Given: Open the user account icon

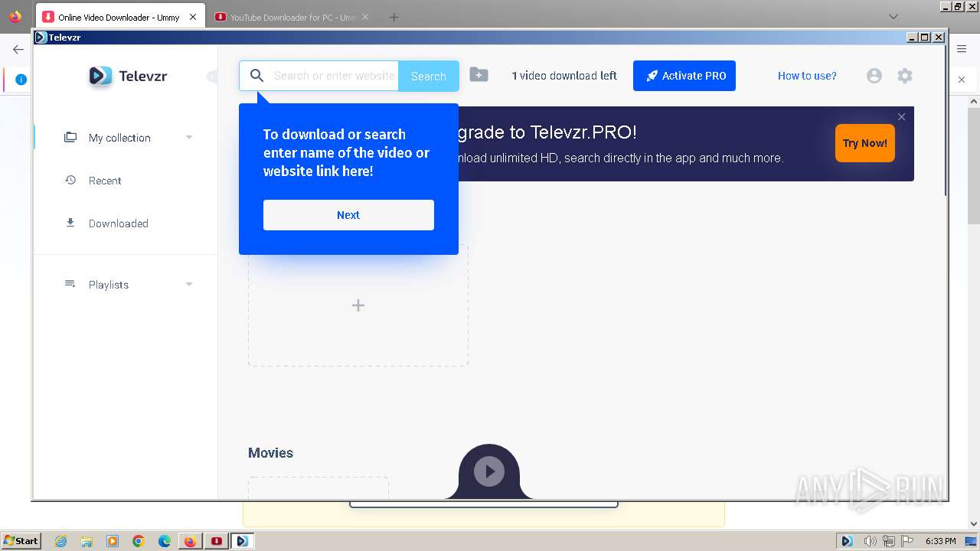Looking at the screenshot, I should click(874, 76).
